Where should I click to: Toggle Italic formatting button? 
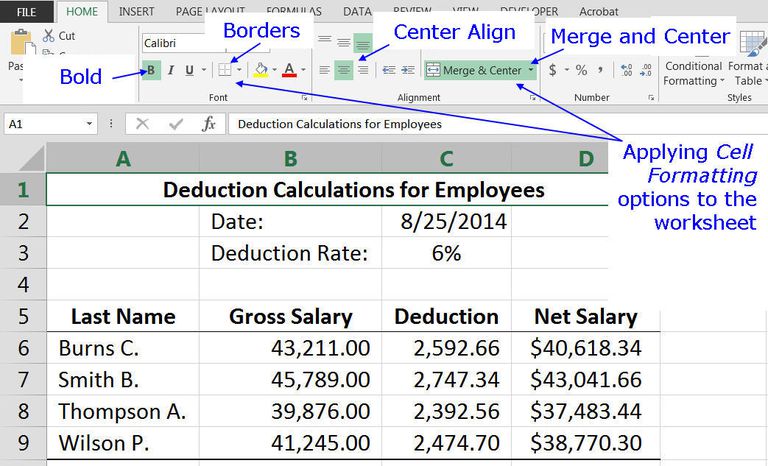click(x=170, y=70)
